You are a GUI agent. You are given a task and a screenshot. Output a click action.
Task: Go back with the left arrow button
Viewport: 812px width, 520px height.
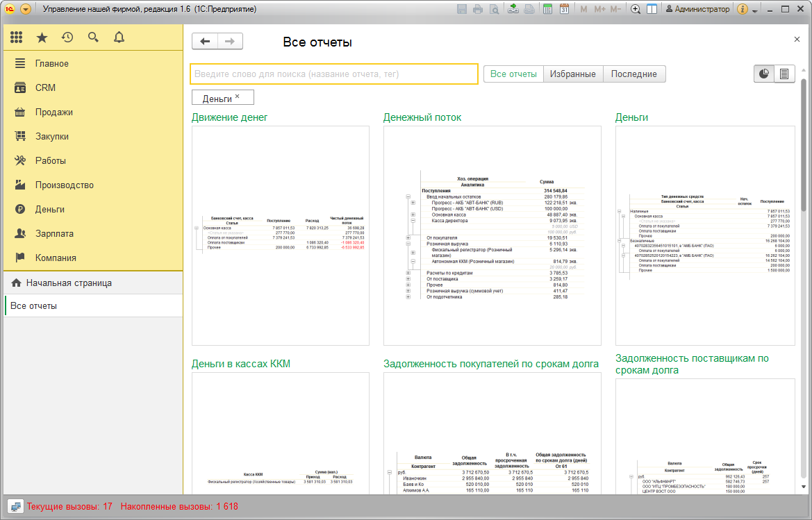pyautogui.click(x=205, y=42)
